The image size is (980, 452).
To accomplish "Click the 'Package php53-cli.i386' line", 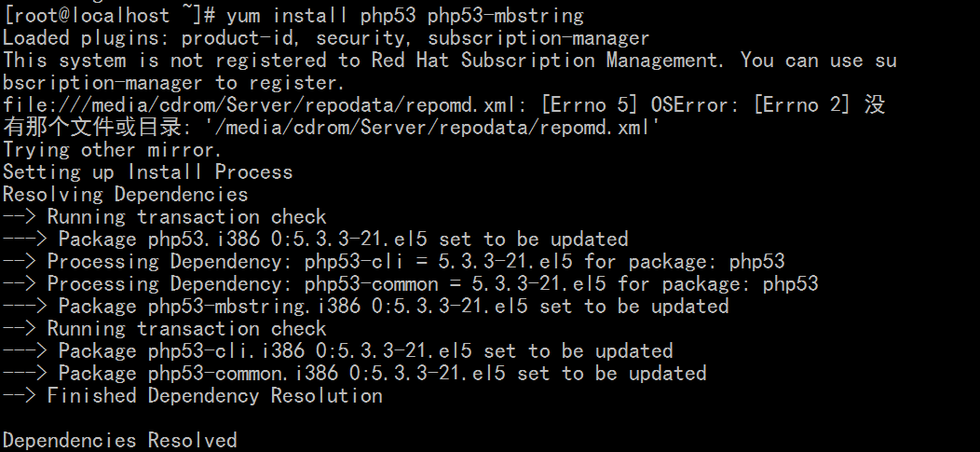I will point(338,350).
